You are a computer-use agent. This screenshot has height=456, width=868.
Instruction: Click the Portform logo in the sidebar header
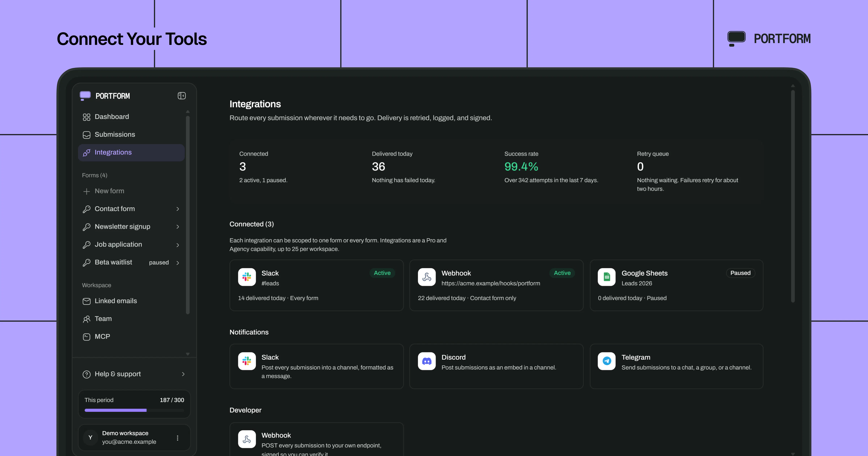tap(105, 96)
